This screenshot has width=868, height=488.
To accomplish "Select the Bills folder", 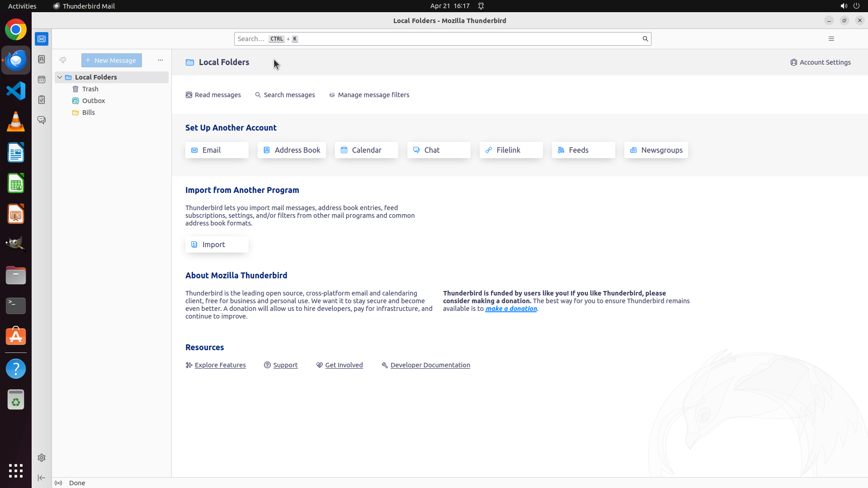I will pyautogui.click(x=89, y=113).
